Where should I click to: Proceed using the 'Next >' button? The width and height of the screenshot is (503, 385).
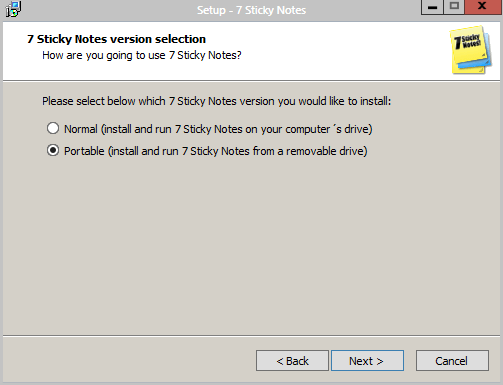click(367, 361)
